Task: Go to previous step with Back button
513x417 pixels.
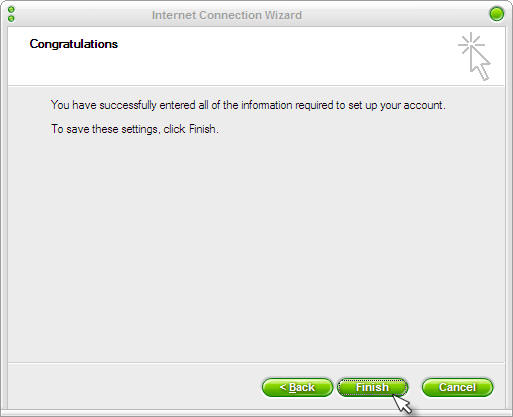Action: point(297,387)
